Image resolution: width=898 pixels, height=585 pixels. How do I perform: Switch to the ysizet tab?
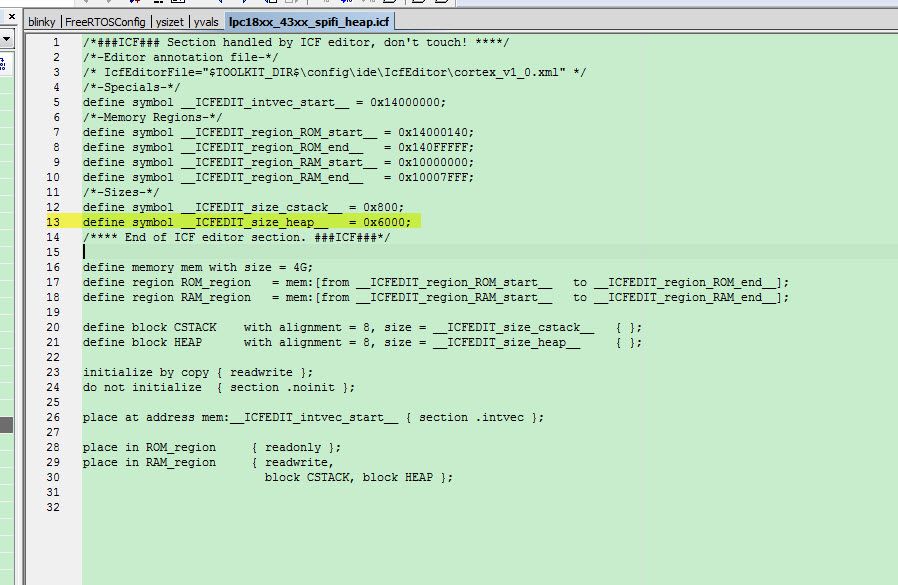pos(170,22)
